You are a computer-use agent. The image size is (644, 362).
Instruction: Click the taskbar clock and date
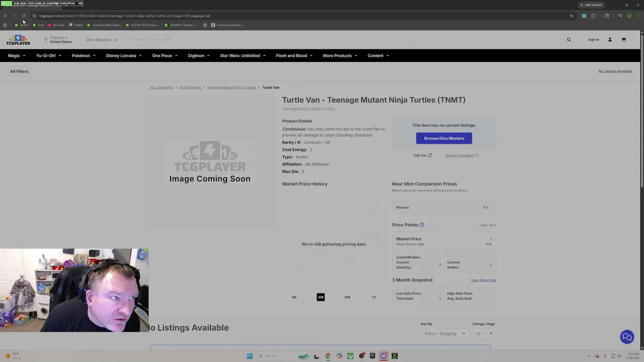pos(633,356)
